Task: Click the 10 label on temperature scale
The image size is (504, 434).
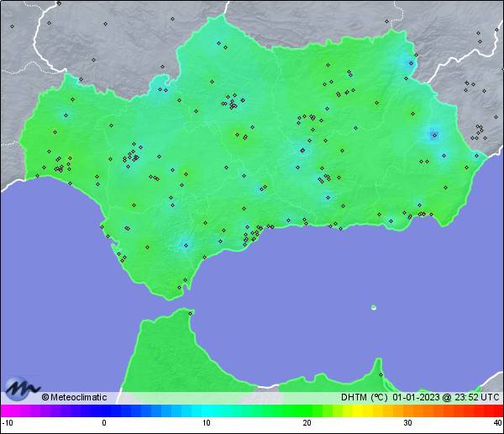Action: pos(207,423)
